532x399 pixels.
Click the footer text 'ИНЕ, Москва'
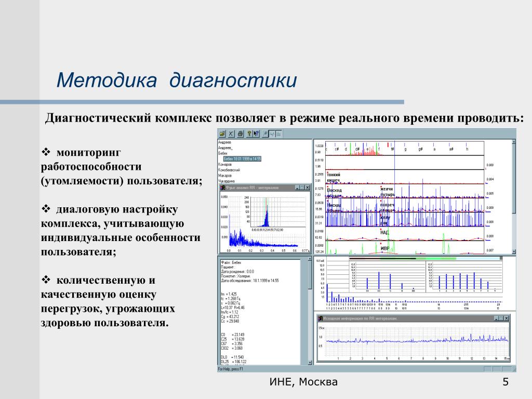click(303, 382)
